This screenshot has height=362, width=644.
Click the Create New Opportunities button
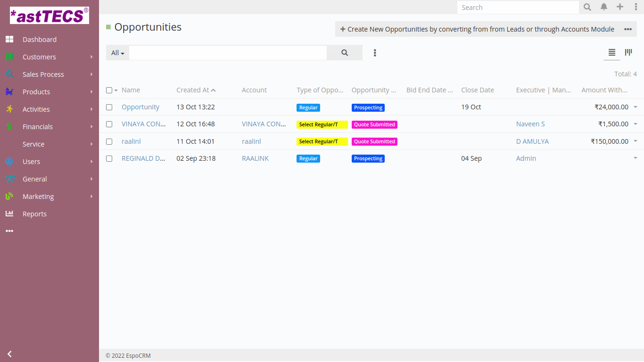point(477,29)
